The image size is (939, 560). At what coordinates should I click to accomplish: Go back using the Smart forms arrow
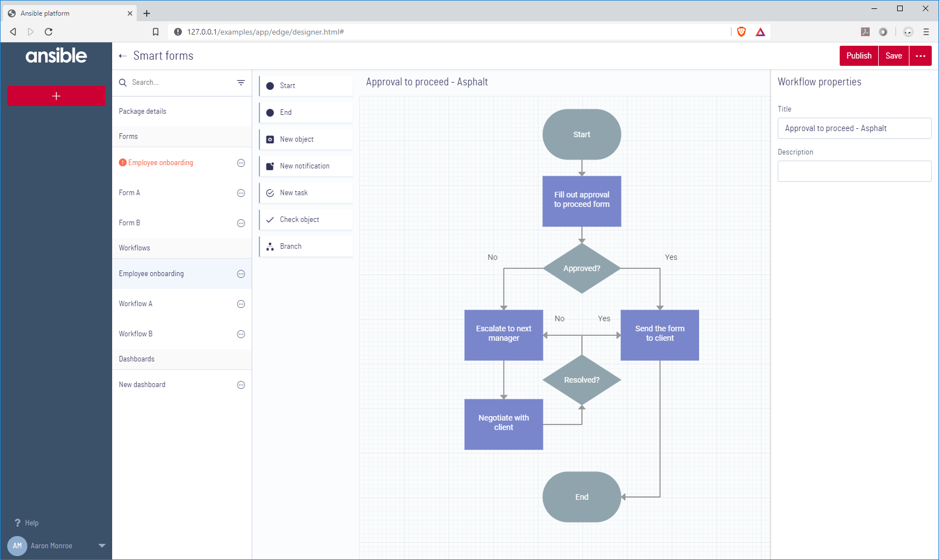point(123,56)
